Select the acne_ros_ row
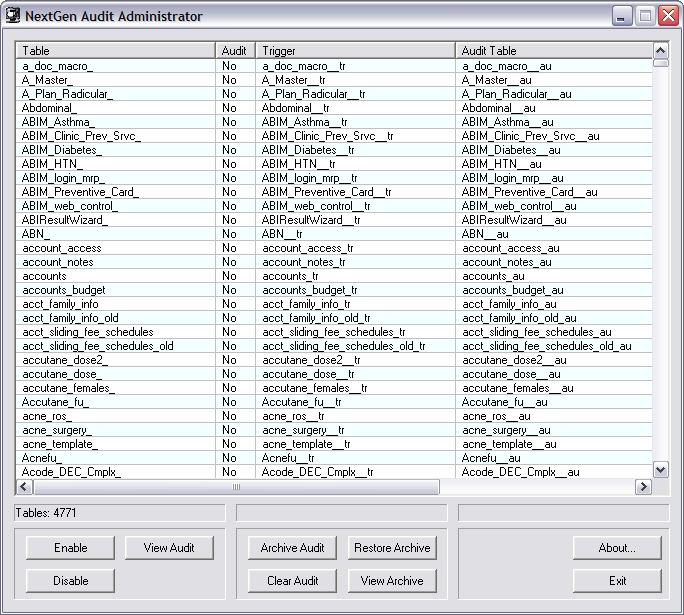 pyautogui.click(x=334, y=416)
